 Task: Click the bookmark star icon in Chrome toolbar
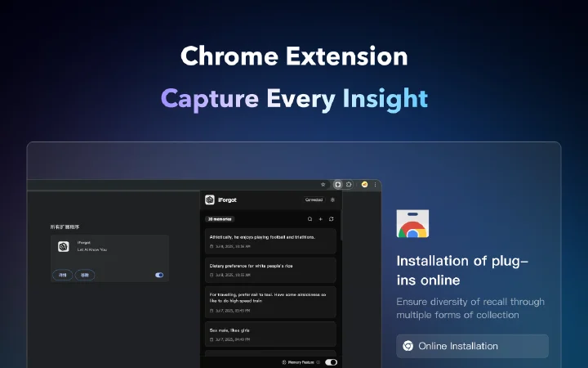323,184
